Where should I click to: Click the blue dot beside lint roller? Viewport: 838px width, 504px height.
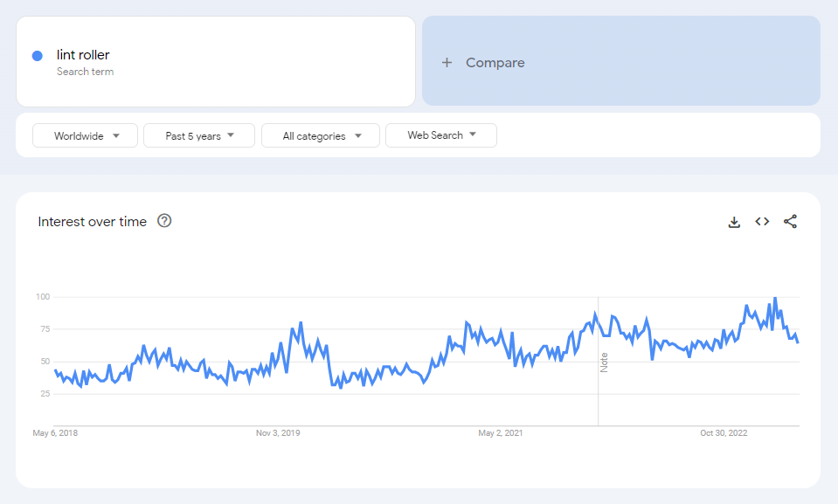[37, 55]
